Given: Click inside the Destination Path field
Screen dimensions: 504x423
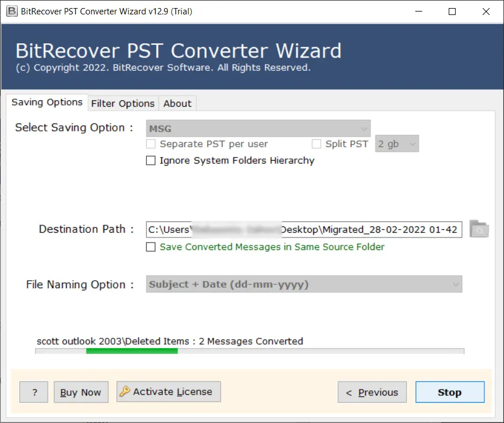Looking at the screenshot, I should [x=304, y=230].
